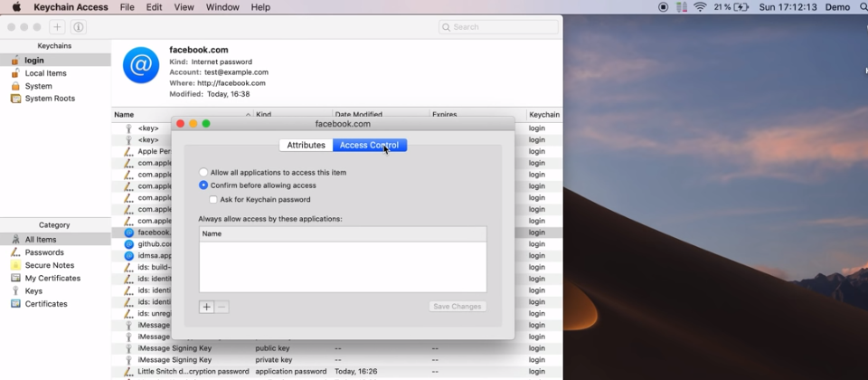The image size is (868, 380).
Task: Open the Window menu
Action: coord(222,7)
